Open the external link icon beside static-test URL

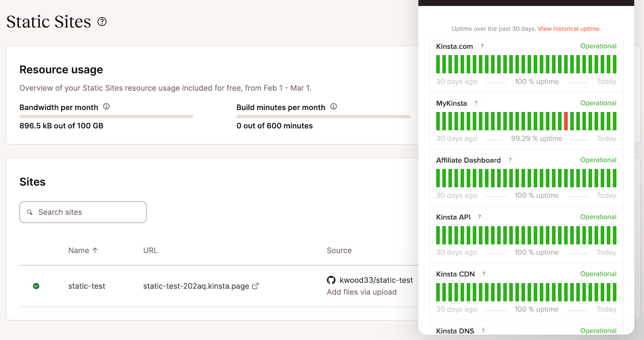[x=255, y=286]
